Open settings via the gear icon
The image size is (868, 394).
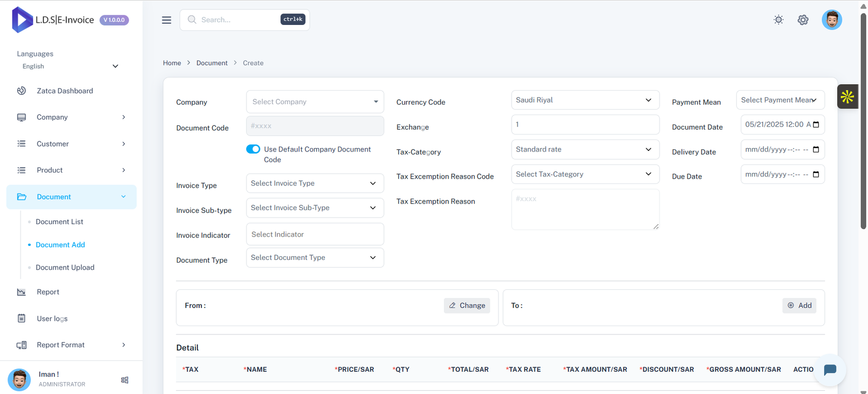pos(803,20)
